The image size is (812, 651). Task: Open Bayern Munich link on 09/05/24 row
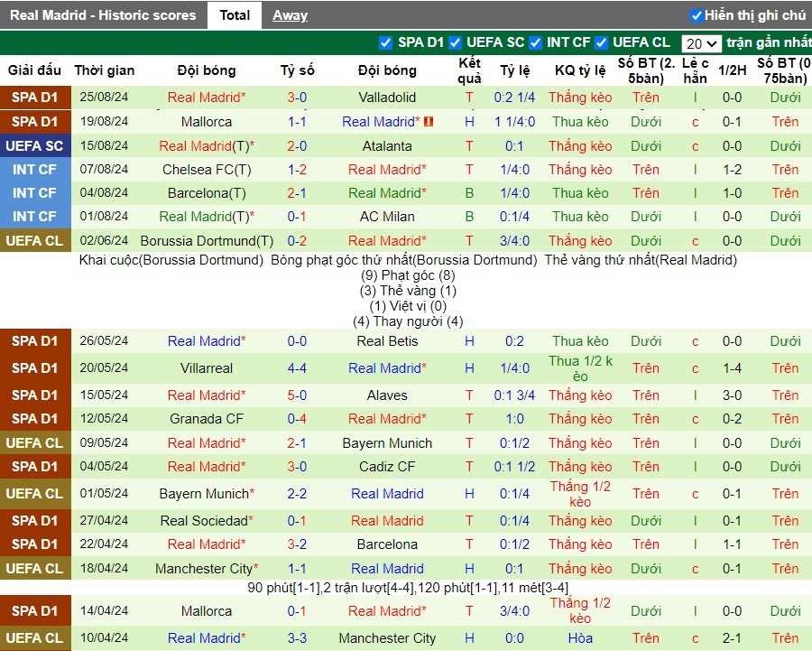point(387,443)
